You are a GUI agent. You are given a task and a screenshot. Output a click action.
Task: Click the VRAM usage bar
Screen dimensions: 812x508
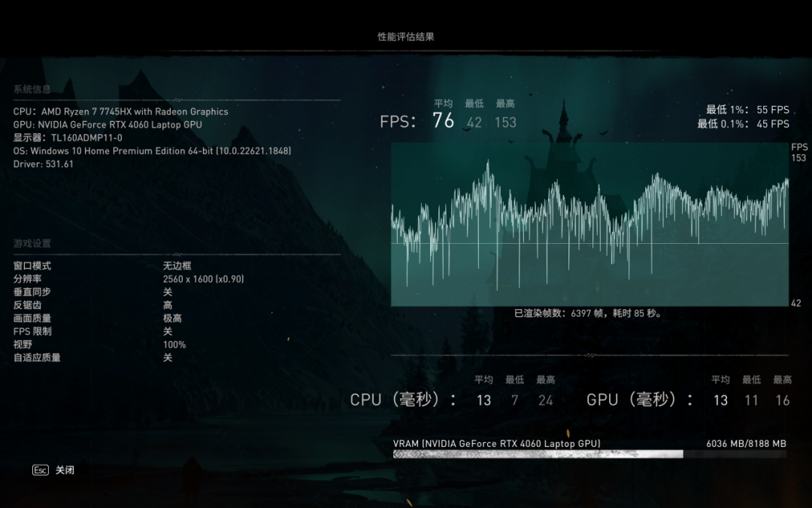pyautogui.click(x=589, y=454)
